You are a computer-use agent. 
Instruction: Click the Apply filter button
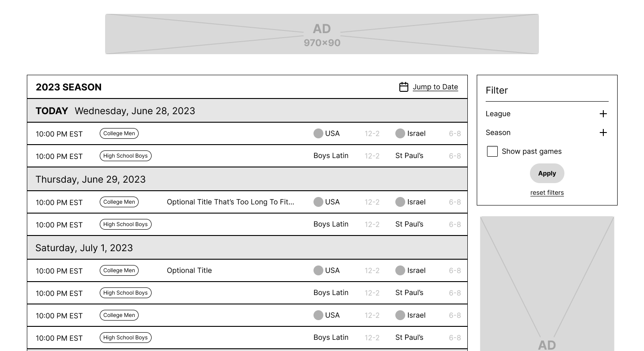click(x=547, y=173)
